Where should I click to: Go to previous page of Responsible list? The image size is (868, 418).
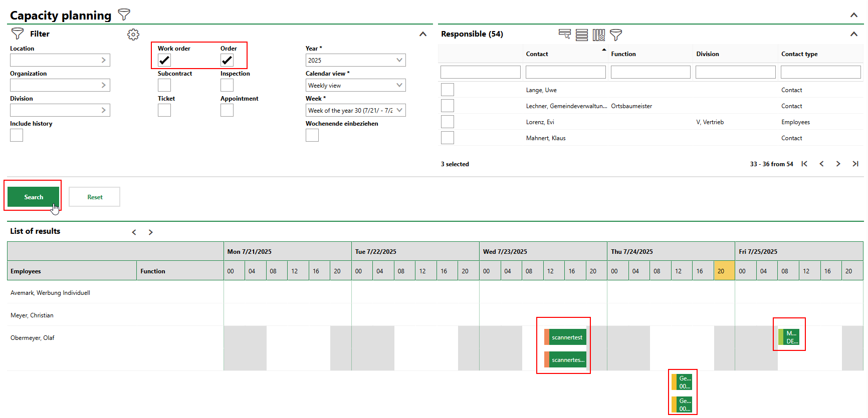pos(821,164)
